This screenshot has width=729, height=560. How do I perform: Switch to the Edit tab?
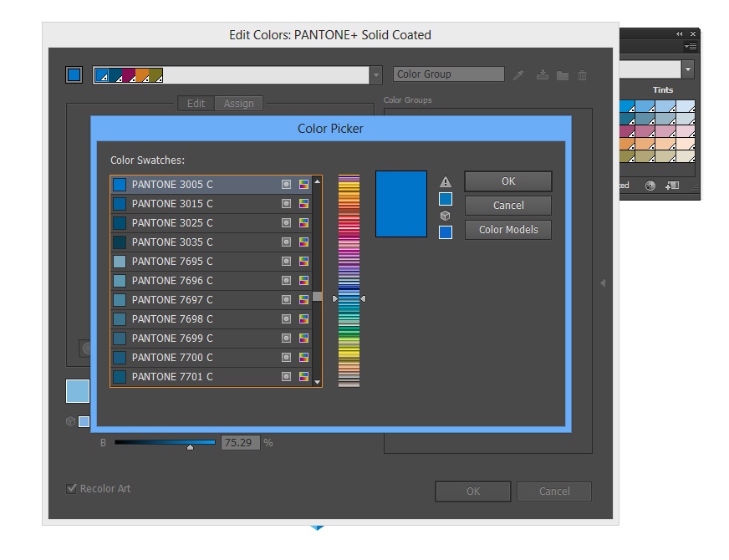pyautogui.click(x=196, y=104)
